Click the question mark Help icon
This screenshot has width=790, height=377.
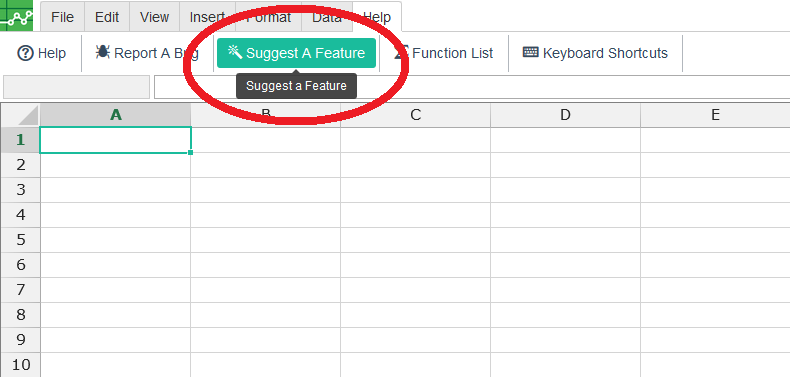click(x=25, y=53)
